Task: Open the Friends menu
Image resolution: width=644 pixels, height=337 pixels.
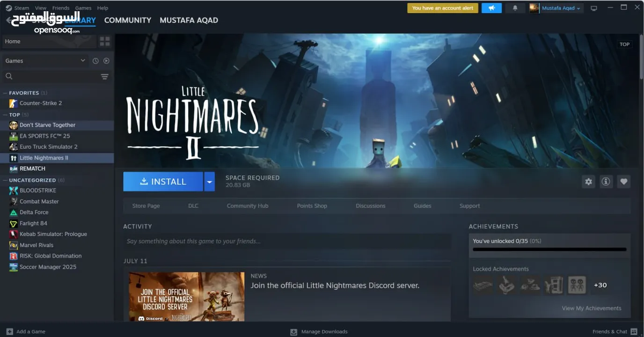Action: pos(61,8)
